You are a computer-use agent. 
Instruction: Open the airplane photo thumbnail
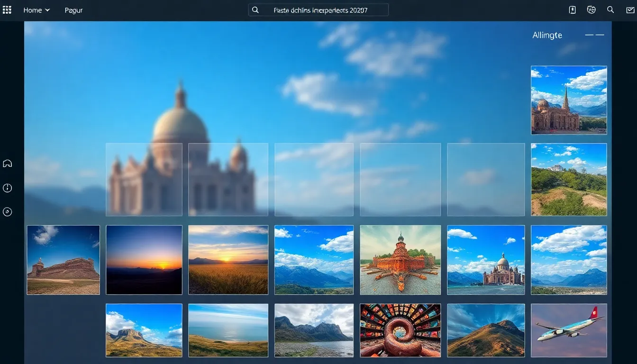[569, 330]
